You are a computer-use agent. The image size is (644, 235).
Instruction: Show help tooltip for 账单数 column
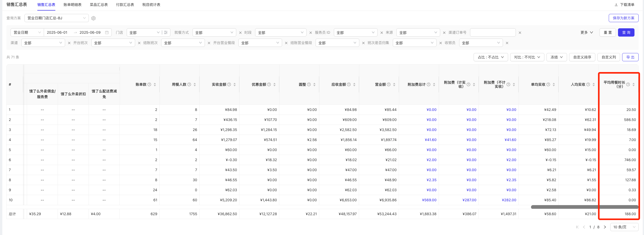tap(149, 84)
